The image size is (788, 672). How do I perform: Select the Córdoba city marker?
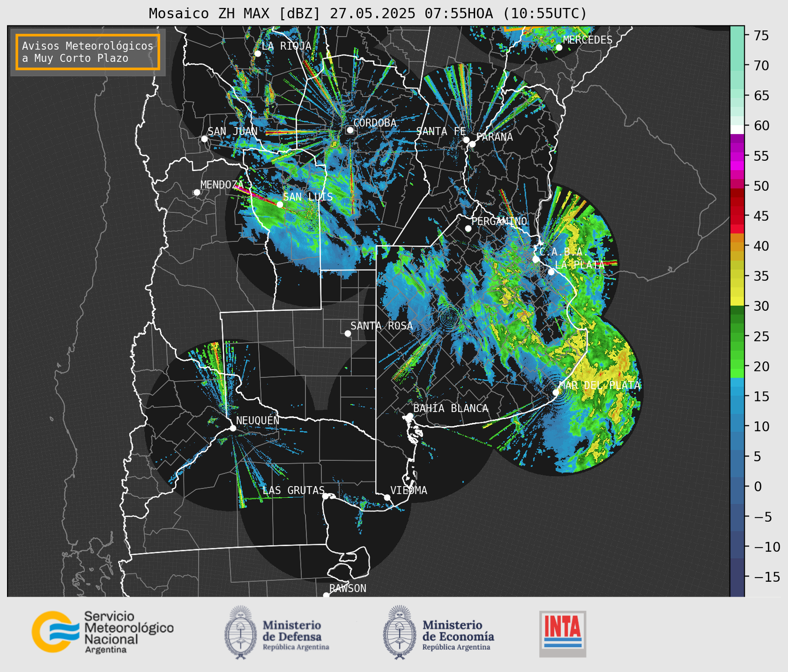click(350, 130)
